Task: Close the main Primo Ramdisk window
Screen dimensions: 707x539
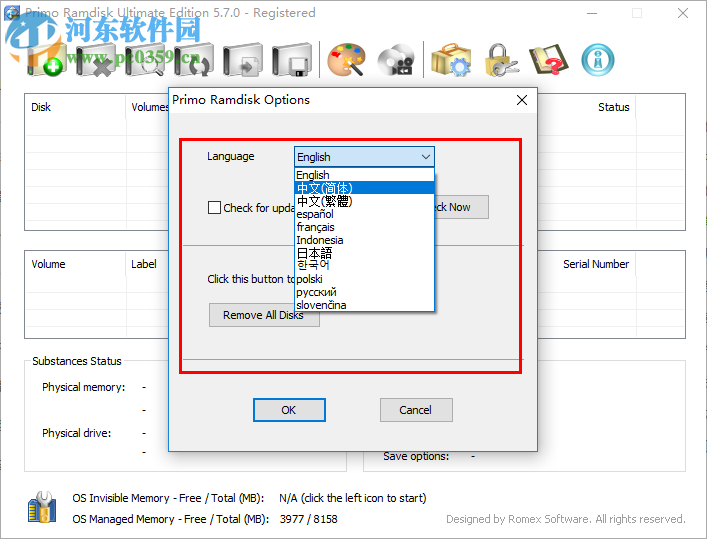Action: tap(683, 13)
